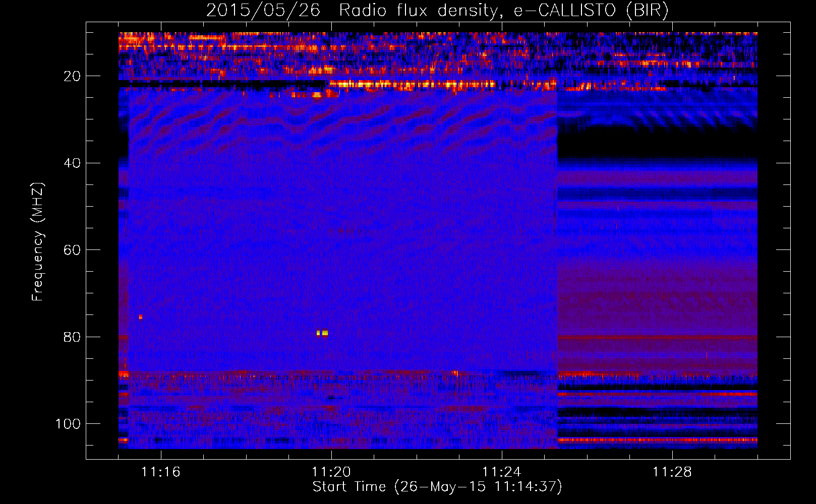
Task: Click the 60 MHz frequency tick label
Action: pos(72,250)
